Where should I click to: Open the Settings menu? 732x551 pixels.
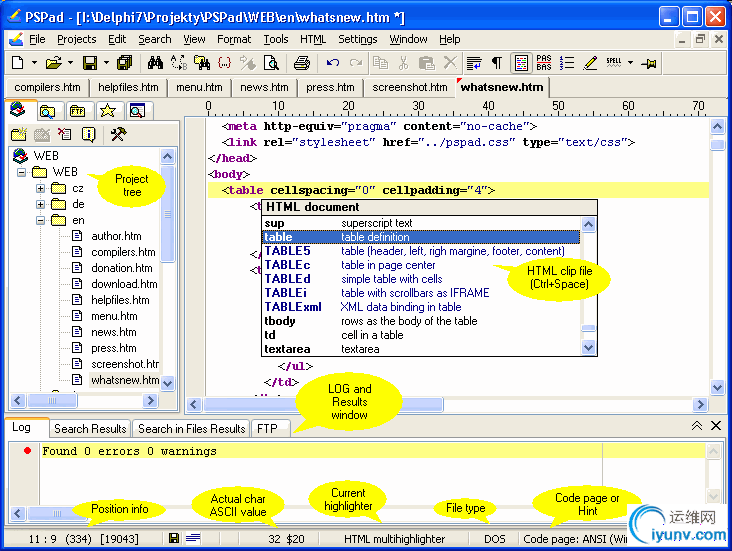[x=357, y=39]
